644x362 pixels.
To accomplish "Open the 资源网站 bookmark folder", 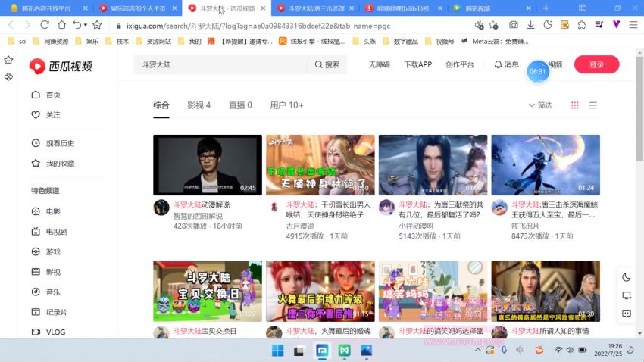I will pos(154,41).
